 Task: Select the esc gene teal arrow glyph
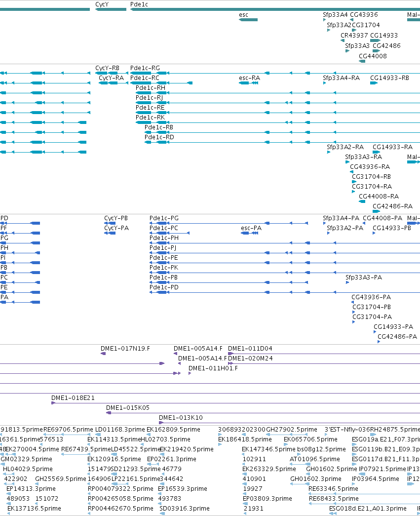coord(248,20)
